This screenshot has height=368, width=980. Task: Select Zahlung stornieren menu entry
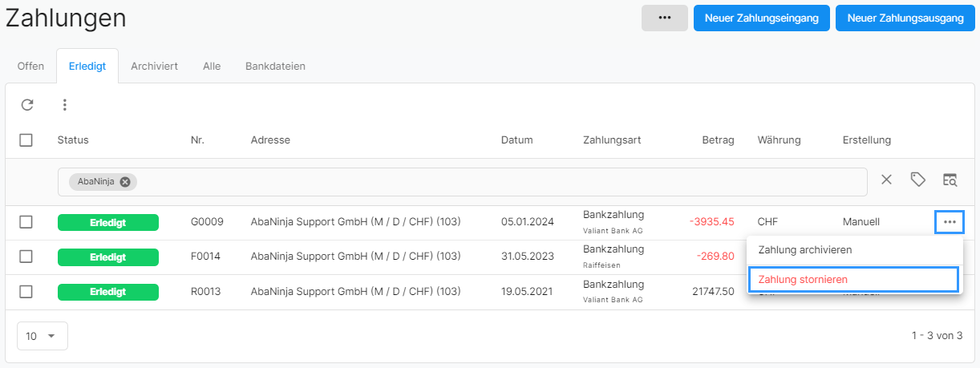(x=854, y=279)
